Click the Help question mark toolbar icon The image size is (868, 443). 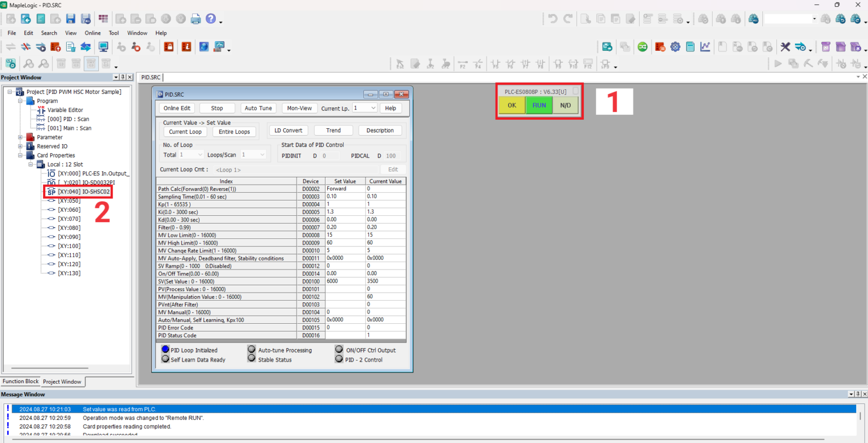pyautogui.click(x=211, y=19)
